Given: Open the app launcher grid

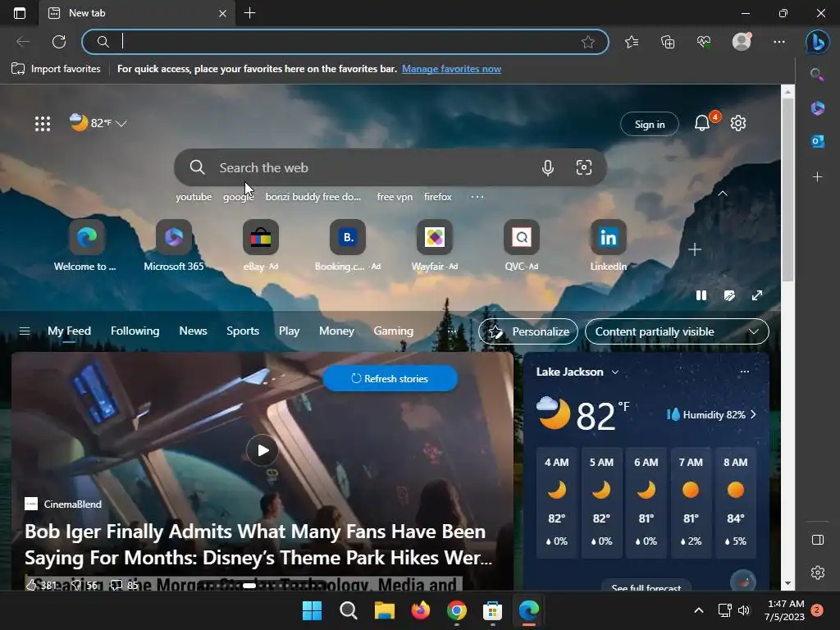Looking at the screenshot, I should tap(43, 124).
